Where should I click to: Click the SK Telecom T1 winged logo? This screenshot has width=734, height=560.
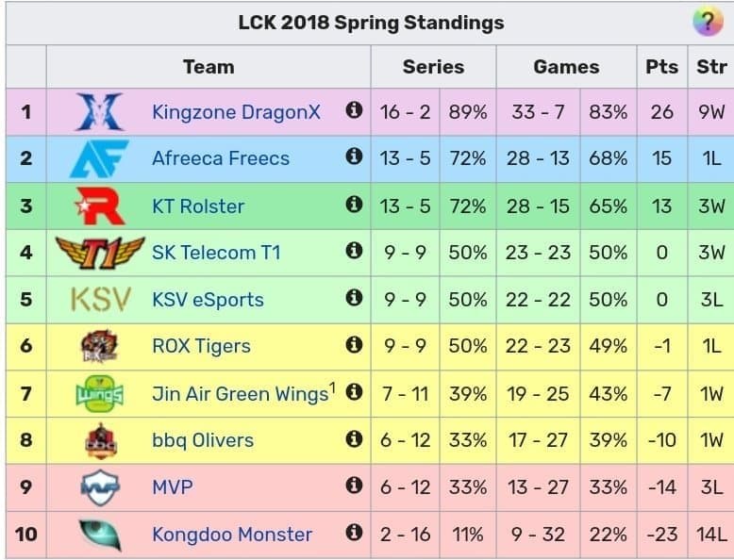(100, 253)
